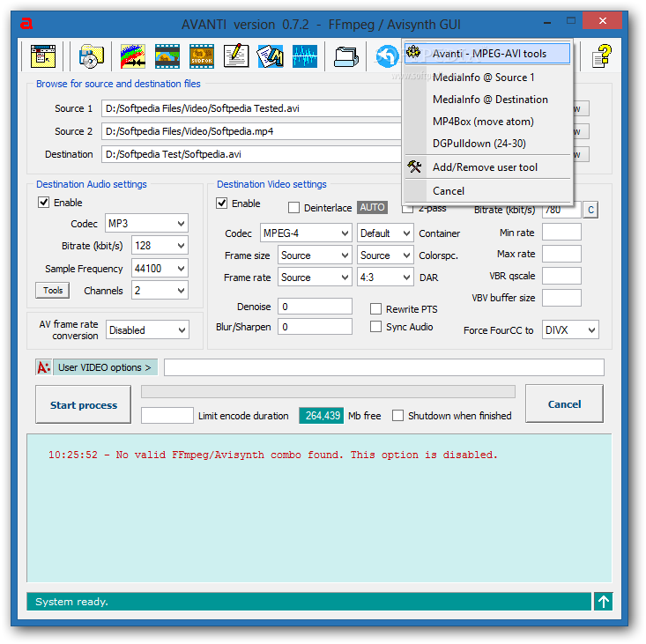Click the film strip landscape preview icon

pyautogui.click(x=167, y=56)
